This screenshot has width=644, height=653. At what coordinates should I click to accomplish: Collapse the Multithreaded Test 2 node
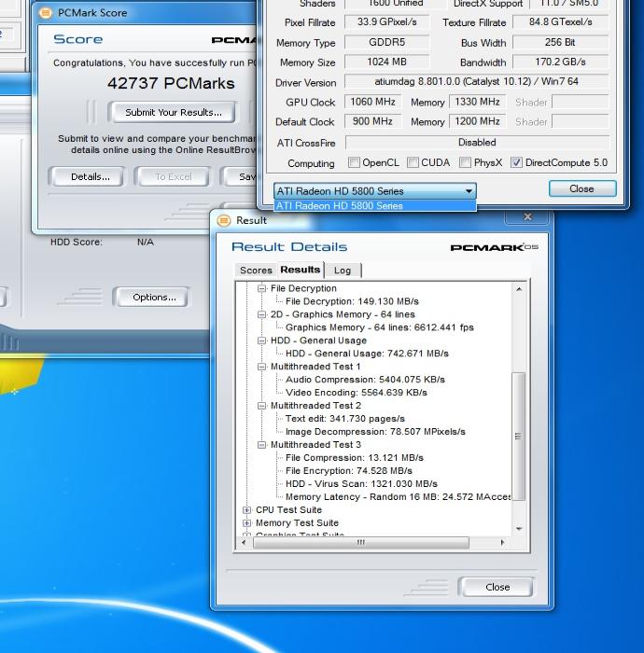click(x=261, y=406)
